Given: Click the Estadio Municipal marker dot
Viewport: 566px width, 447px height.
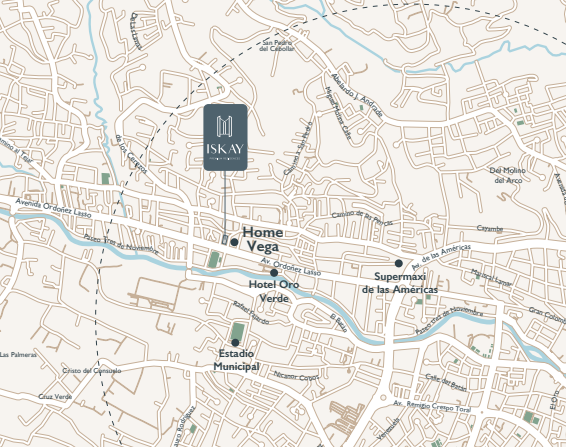Looking at the screenshot, I should point(235,342).
